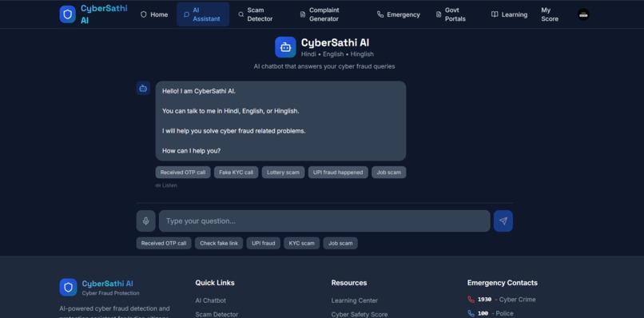Select the AI Assistant nav tab
The width and height of the screenshot is (644, 318).
pyautogui.click(x=203, y=14)
